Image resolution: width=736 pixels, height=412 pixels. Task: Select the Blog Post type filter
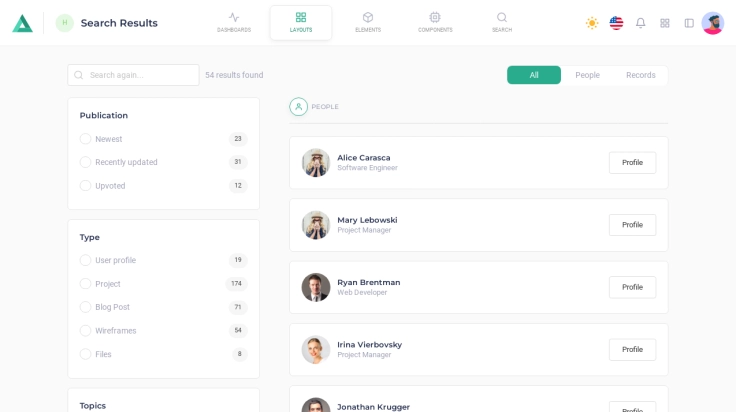86,307
